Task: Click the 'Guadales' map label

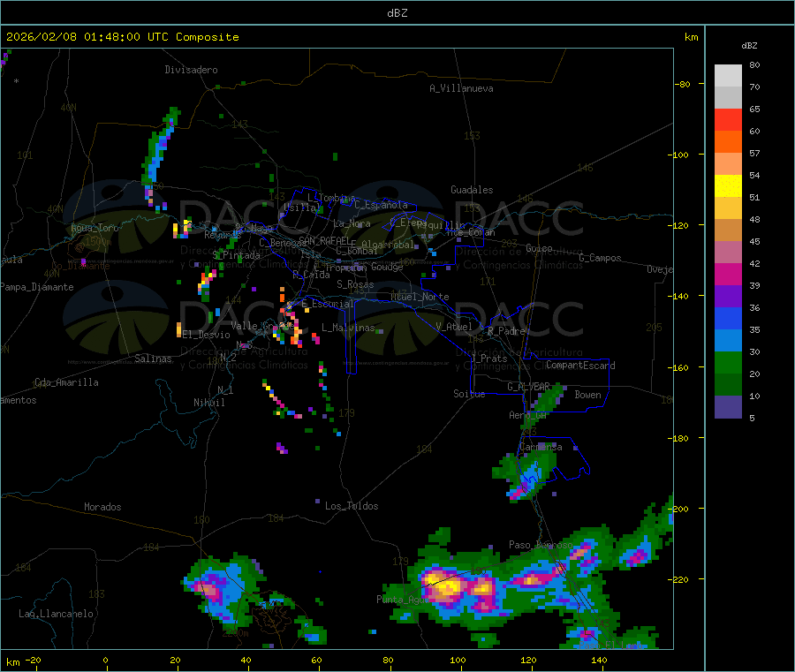Action: point(472,190)
